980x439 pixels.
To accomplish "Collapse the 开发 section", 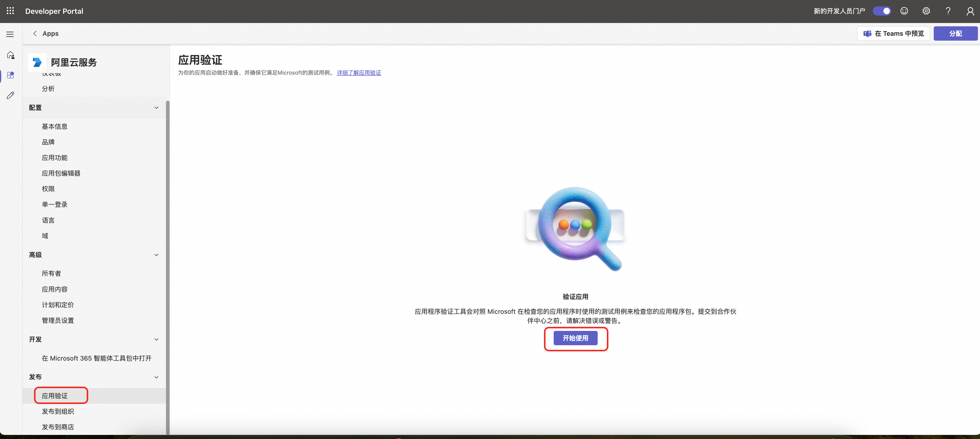I will pyautogui.click(x=156, y=339).
